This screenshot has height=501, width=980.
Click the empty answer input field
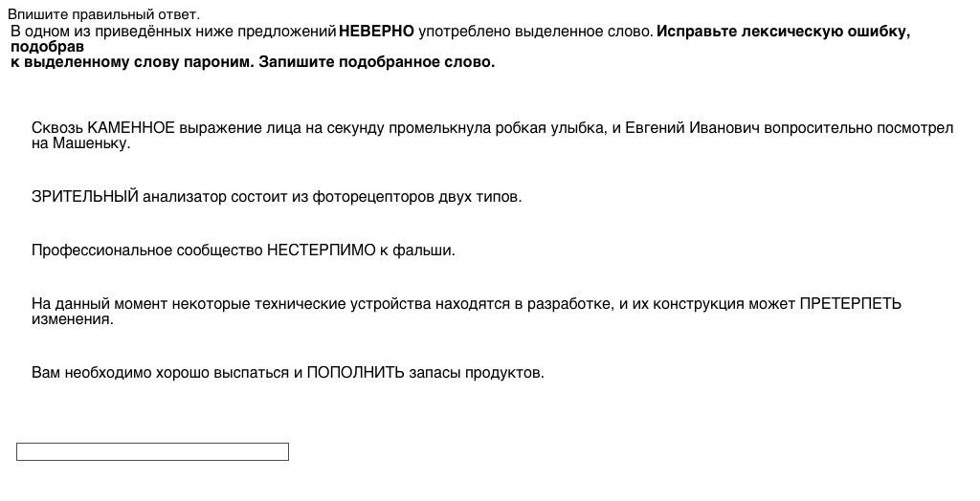click(152, 452)
